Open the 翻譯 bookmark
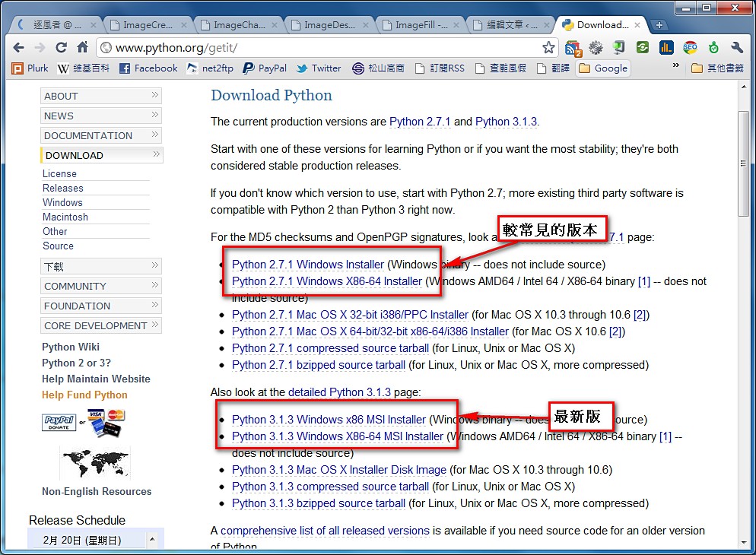756x555 pixels. [553, 68]
